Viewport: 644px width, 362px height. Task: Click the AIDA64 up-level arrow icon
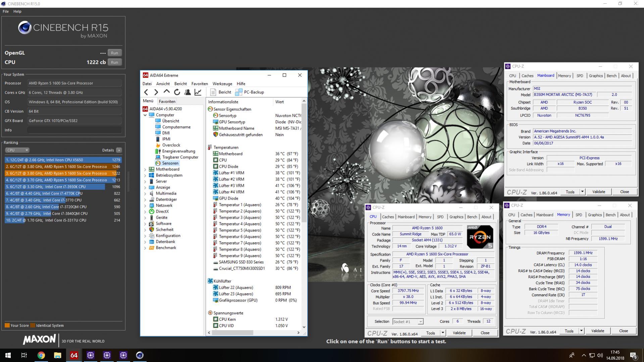pos(166,92)
